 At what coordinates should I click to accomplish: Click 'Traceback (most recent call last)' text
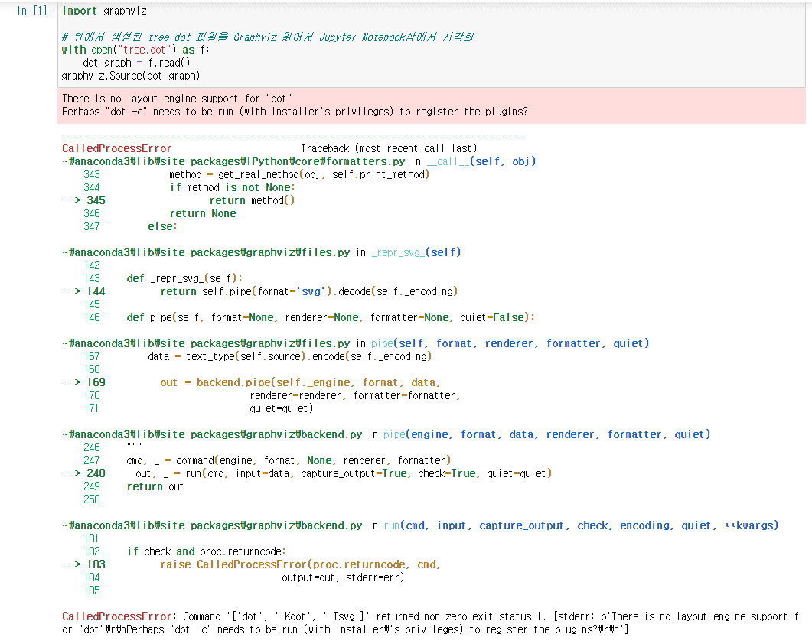tap(389, 148)
